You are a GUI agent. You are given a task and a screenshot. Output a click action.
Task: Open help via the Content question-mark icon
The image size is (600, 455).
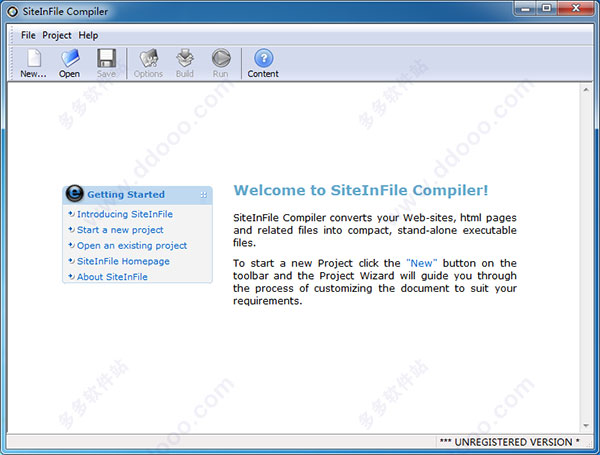(x=263, y=59)
